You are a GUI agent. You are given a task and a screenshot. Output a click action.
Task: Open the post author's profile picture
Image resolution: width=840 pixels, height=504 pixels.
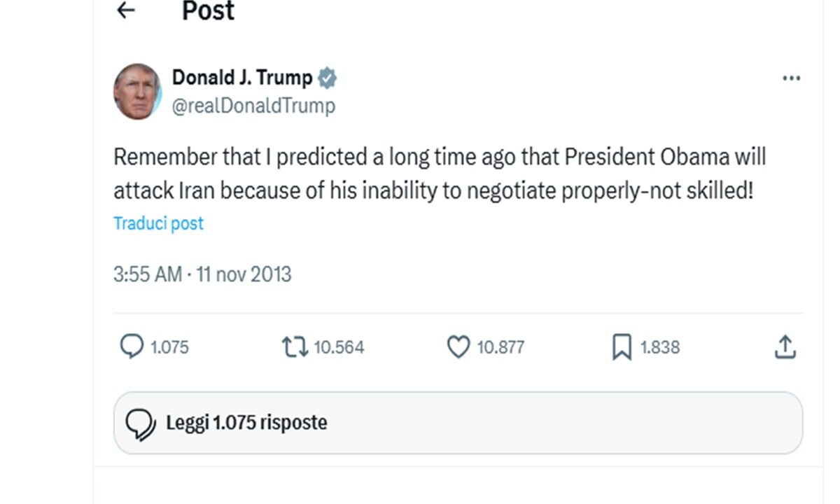tap(137, 92)
